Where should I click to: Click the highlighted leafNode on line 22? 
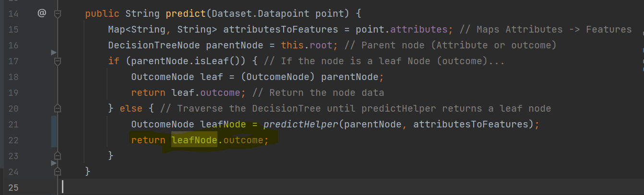(194, 140)
